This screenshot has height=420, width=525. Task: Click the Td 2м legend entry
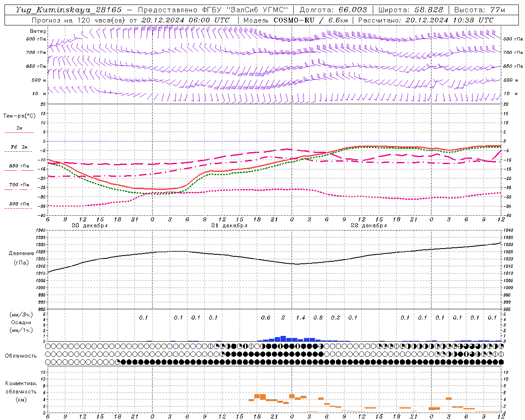click(19, 147)
